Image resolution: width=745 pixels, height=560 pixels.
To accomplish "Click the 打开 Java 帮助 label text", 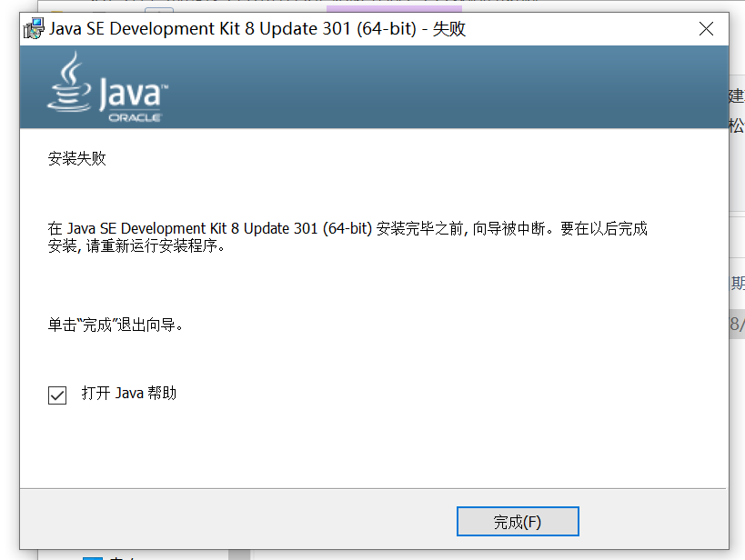I will pos(129,394).
